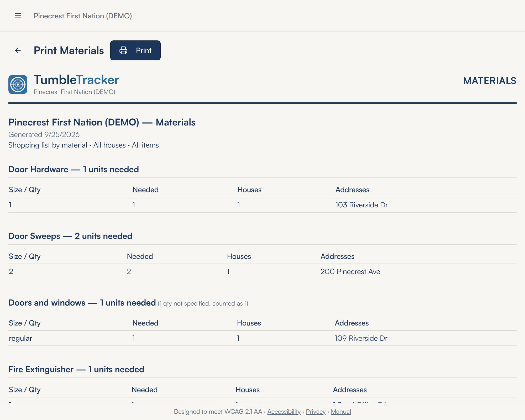Open the Privacy link in footer
Viewport: 525px width, 420px height.
point(316,412)
